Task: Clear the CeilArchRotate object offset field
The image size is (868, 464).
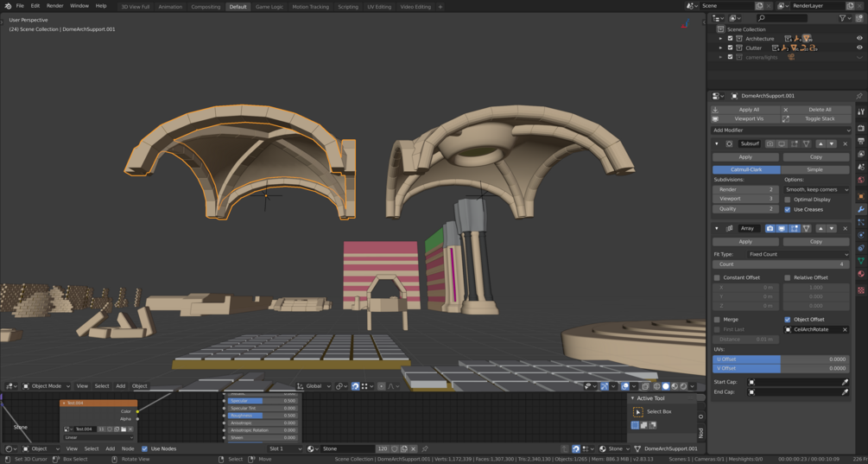Action: tap(845, 329)
